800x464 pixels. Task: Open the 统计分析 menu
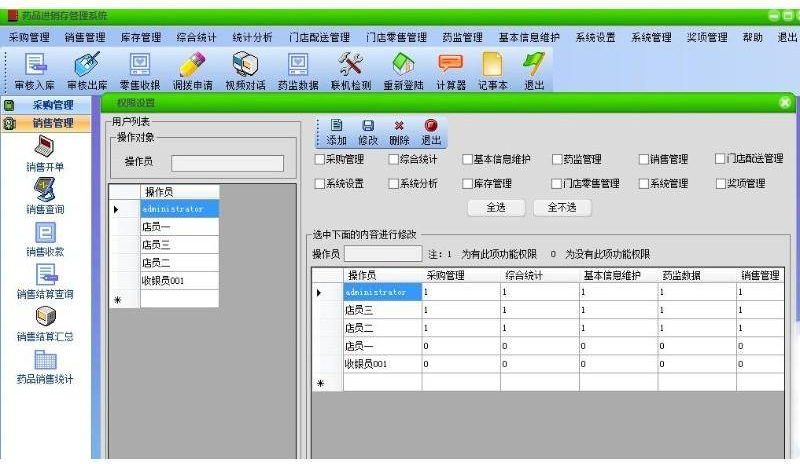pyautogui.click(x=253, y=37)
